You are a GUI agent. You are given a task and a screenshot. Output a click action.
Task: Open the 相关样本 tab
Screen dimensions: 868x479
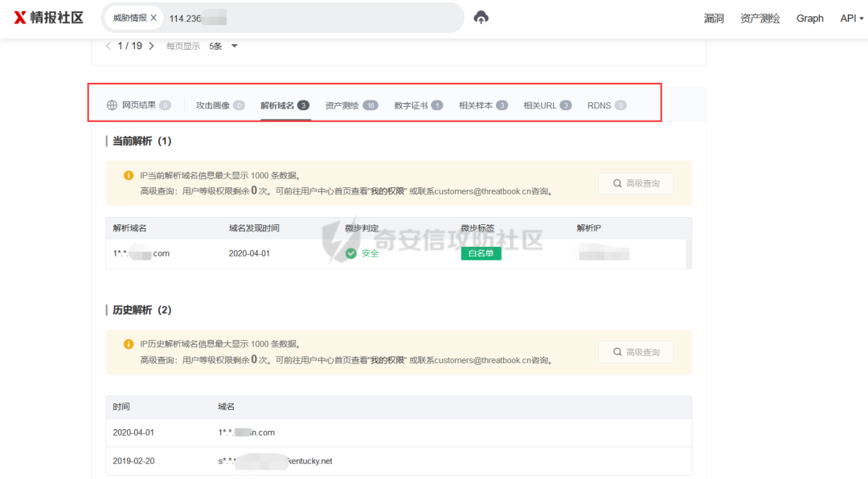[483, 105]
